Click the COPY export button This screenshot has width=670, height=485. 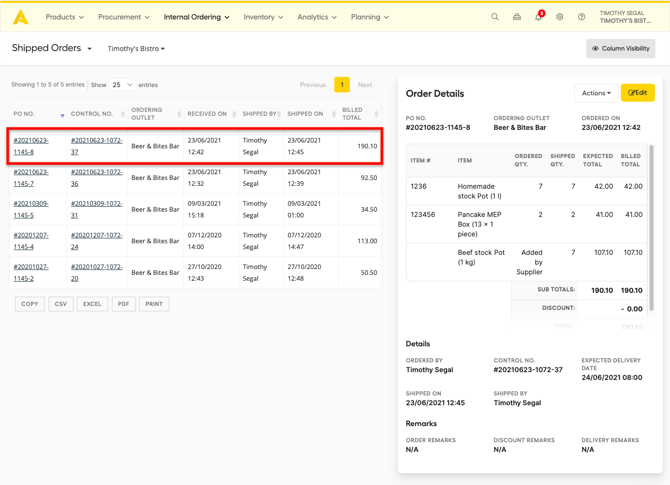coord(30,304)
